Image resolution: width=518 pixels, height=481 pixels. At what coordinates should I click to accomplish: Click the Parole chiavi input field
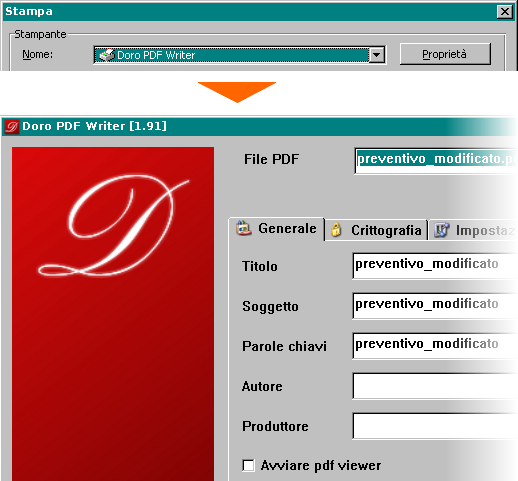435,346
